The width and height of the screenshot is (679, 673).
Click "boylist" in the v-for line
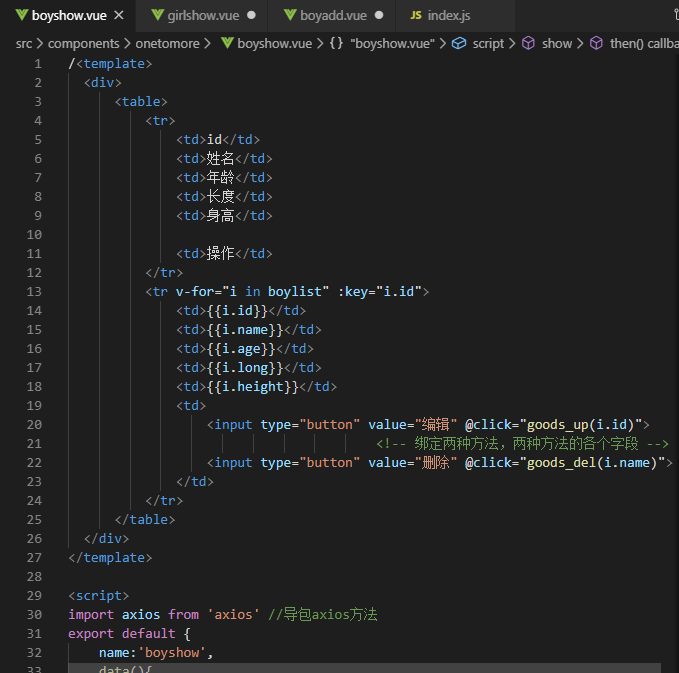298,291
